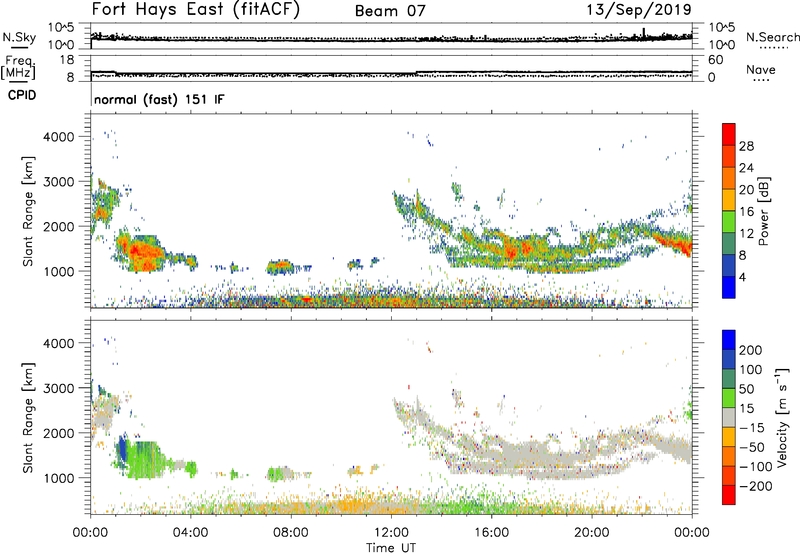Click the "20:00" time axis label
Viewport: 800px width, 554px height.
[591, 533]
